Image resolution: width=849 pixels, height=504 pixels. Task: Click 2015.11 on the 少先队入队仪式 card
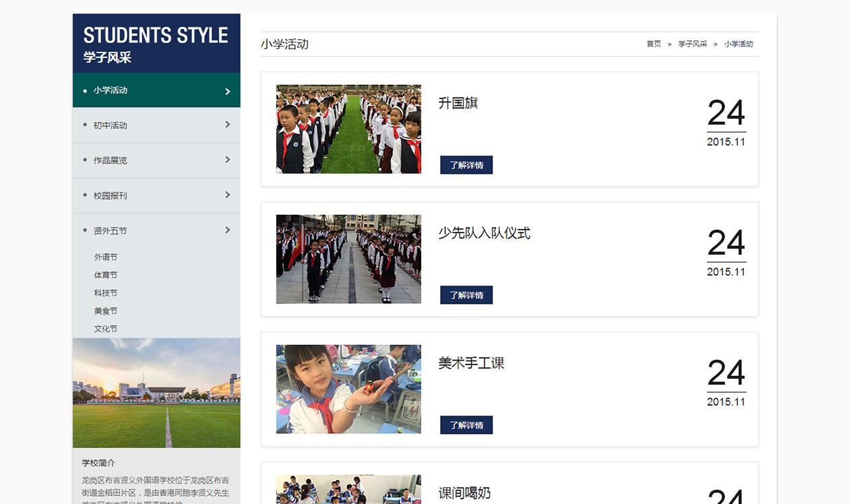click(726, 272)
